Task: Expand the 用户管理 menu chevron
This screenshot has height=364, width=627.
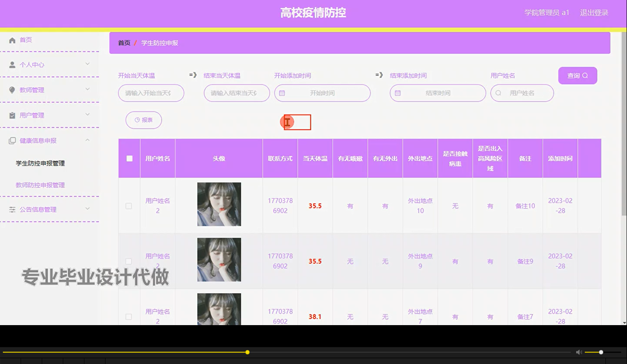Action: tap(87, 114)
